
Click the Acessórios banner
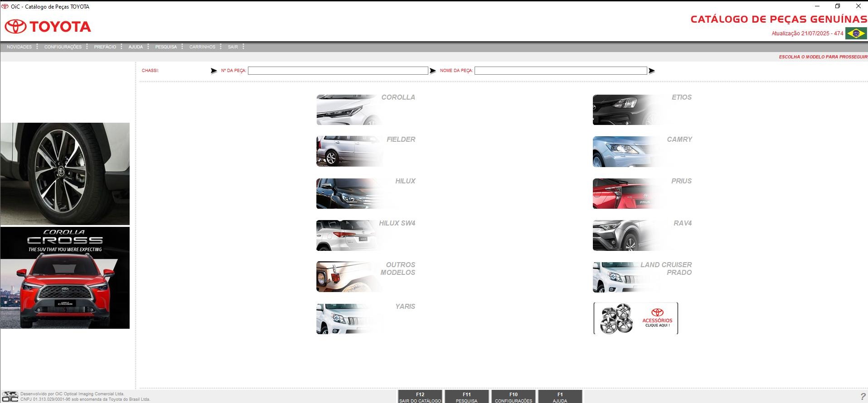pyautogui.click(x=635, y=318)
